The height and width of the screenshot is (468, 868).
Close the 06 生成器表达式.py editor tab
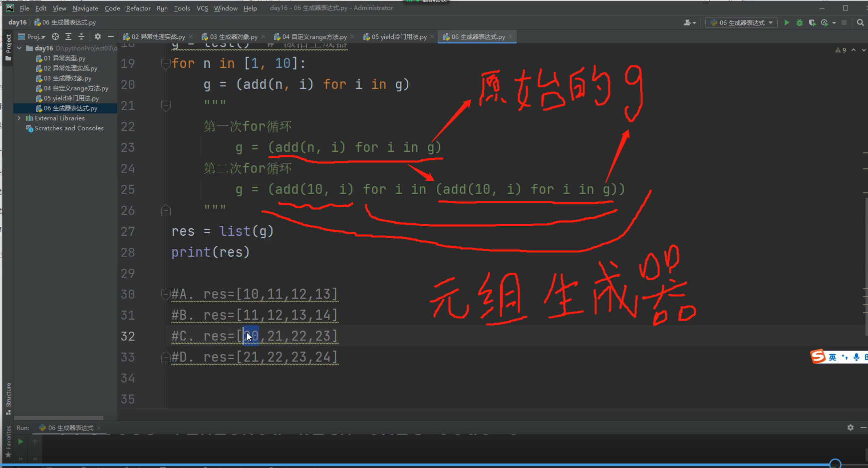point(511,36)
